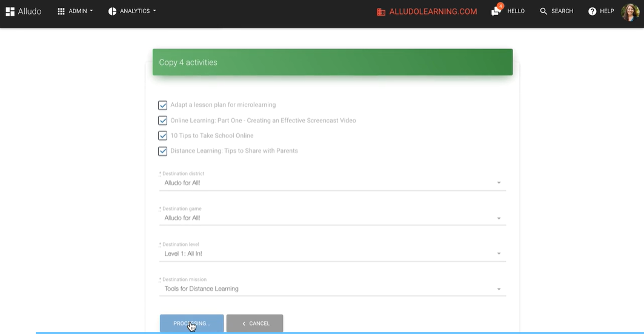Viewport: 644px width, 334px height.
Task: Click the notification badge showing 4
Action: click(x=500, y=6)
